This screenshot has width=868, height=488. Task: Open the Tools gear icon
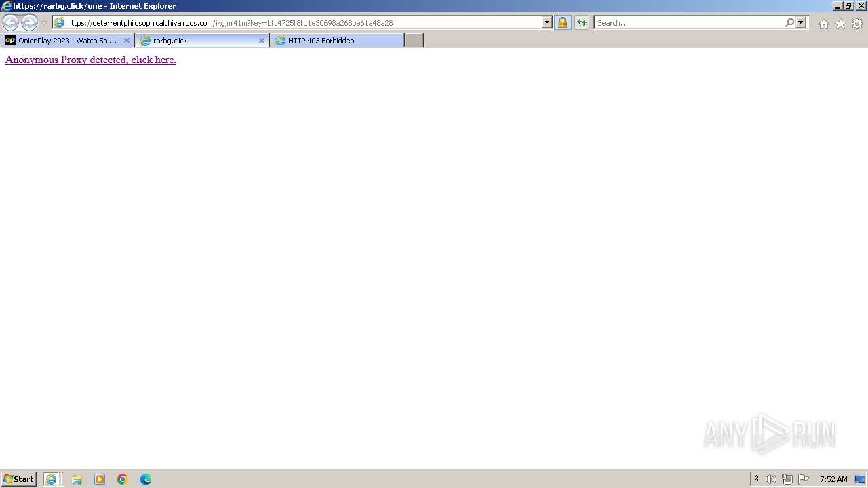[857, 24]
